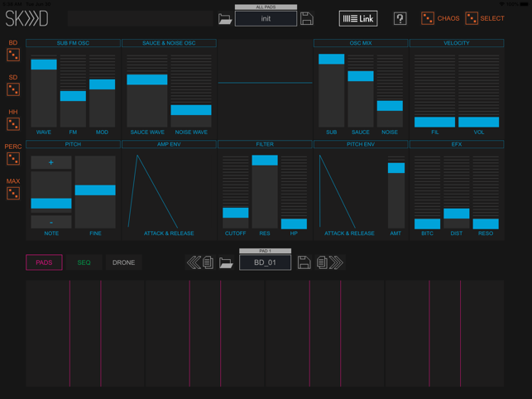This screenshot has width=532, height=399.
Task: Adjust the RESO effect slider
Action: click(x=486, y=192)
